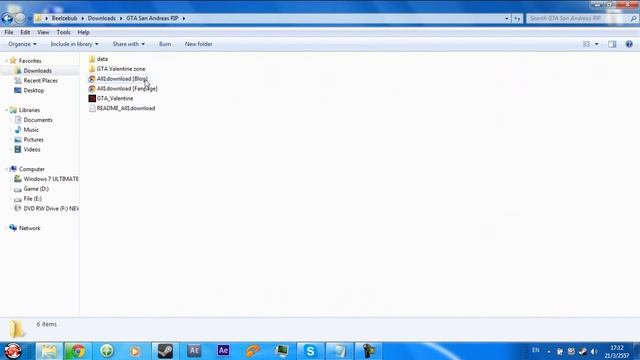
Task: Select Favorites in the navigation pane
Action: [30, 61]
